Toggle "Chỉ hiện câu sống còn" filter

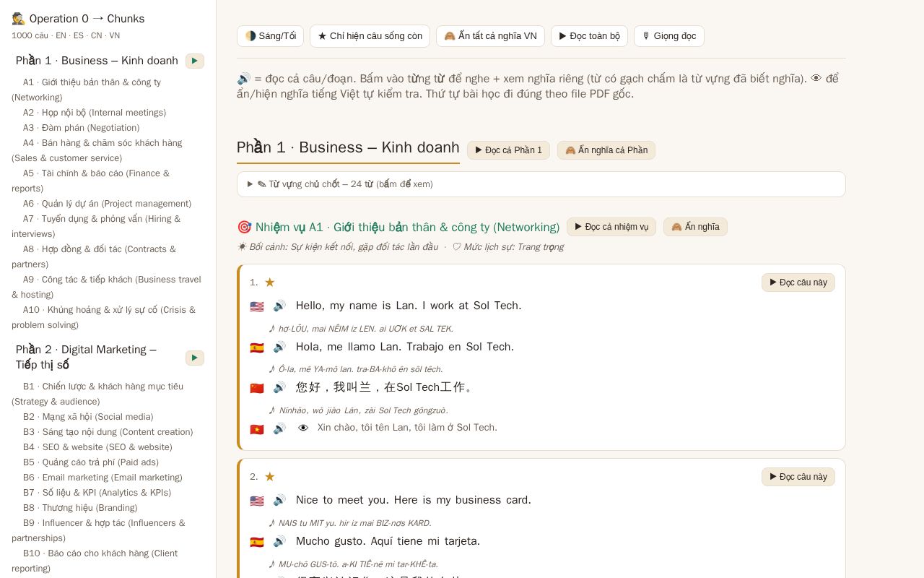370,36
